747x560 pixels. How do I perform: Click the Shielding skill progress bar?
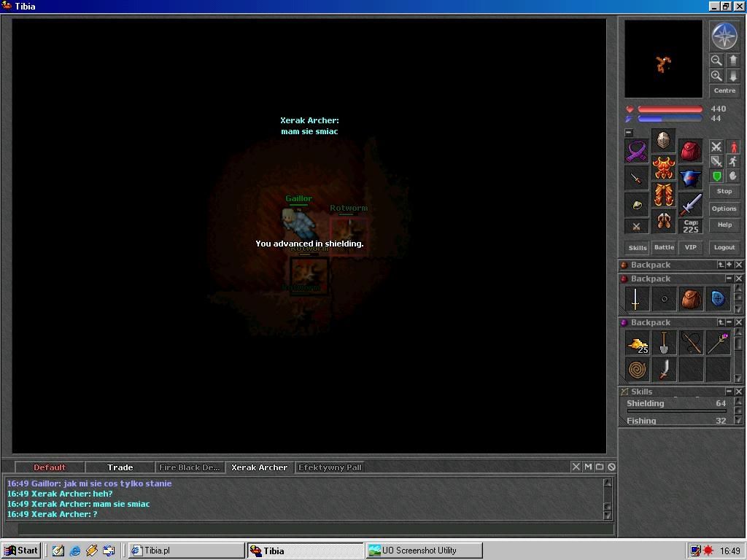point(676,411)
